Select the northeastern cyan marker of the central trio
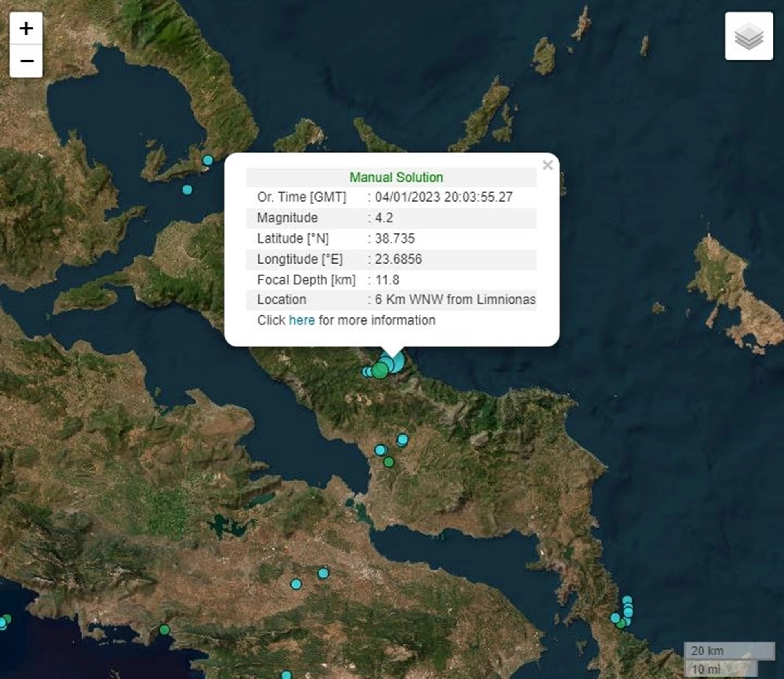 coord(403,439)
